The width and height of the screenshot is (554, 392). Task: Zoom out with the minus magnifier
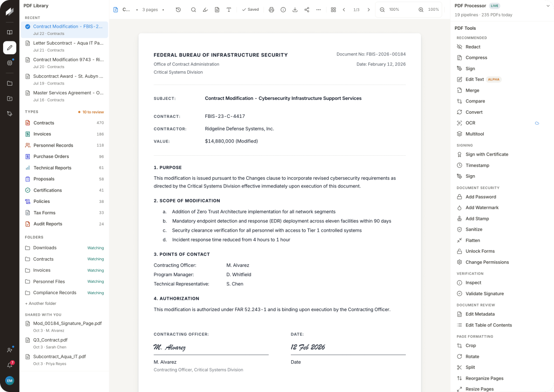(382, 10)
